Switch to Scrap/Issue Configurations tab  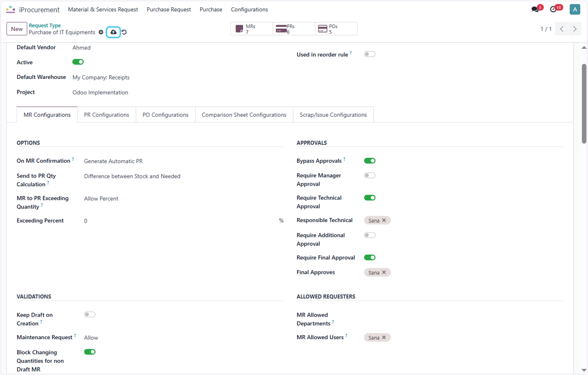pos(333,115)
